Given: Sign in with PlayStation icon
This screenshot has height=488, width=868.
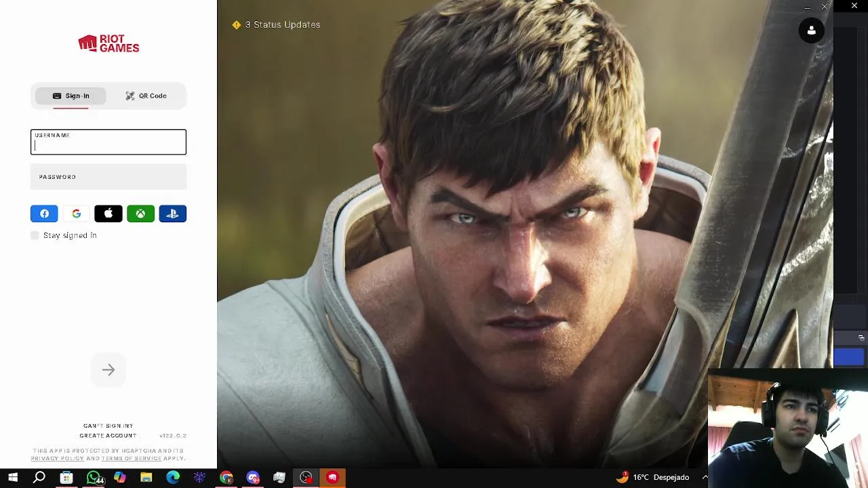Looking at the screenshot, I should [x=172, y=213].
